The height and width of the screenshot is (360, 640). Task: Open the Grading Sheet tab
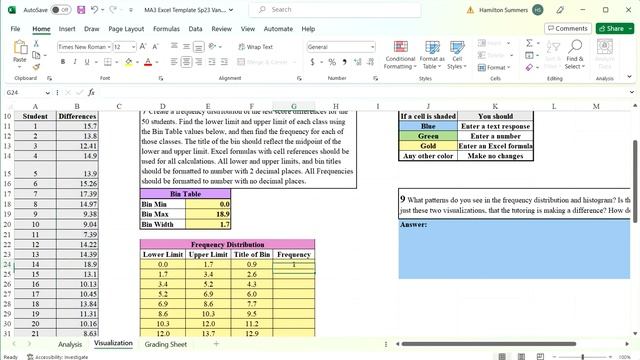(x=166, y=344)
